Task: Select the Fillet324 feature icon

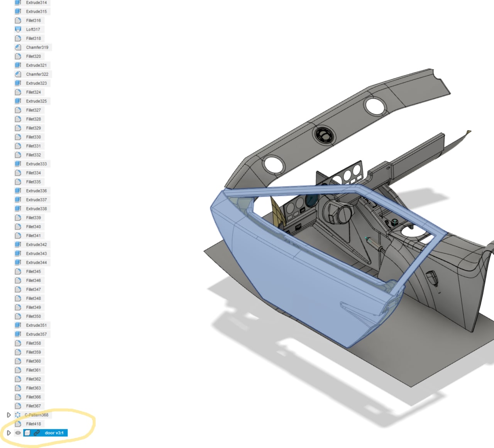Action: pos(18,92)
